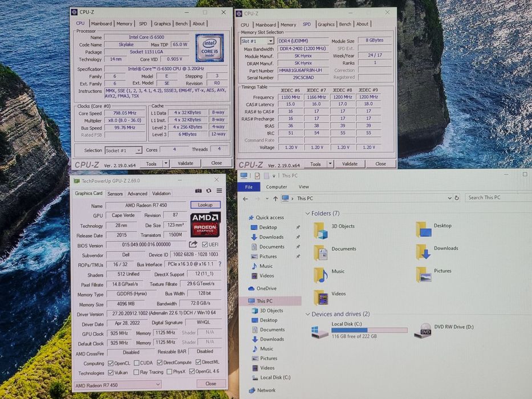
Task: Open the File menu in Explorer
Action: 249,187
